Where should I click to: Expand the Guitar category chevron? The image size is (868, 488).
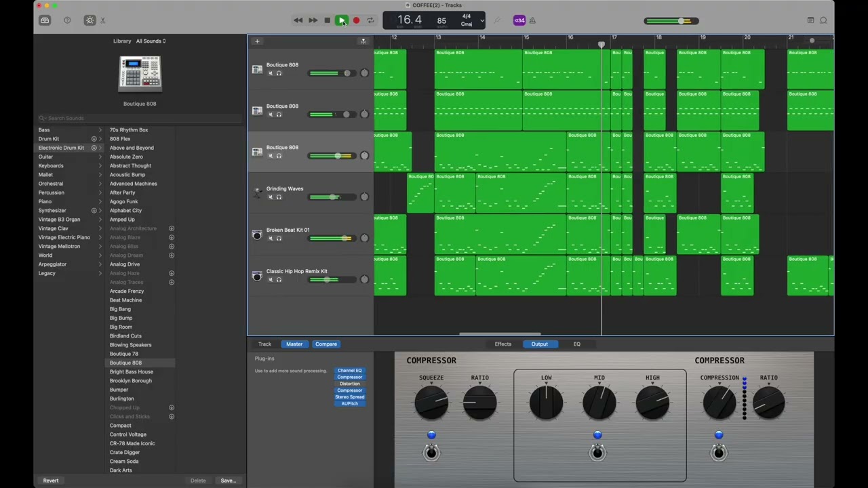coord(100,157)
